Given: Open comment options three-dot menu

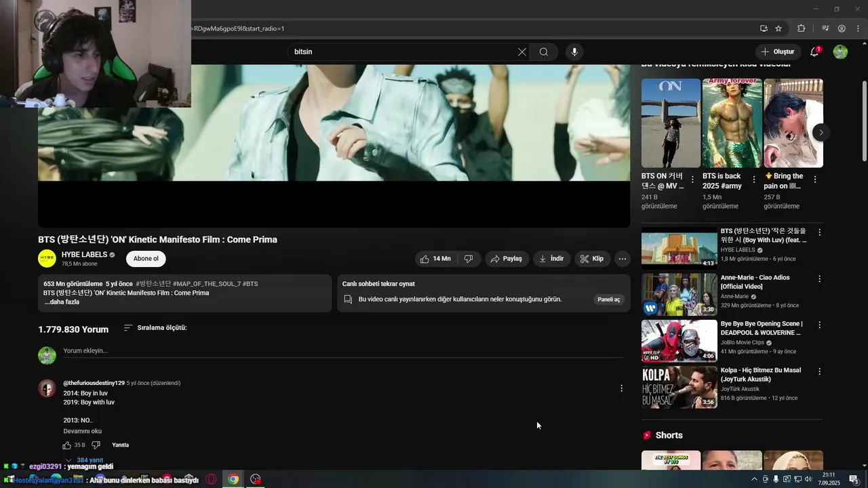Looking at the screenshot, I should point(621,388).
